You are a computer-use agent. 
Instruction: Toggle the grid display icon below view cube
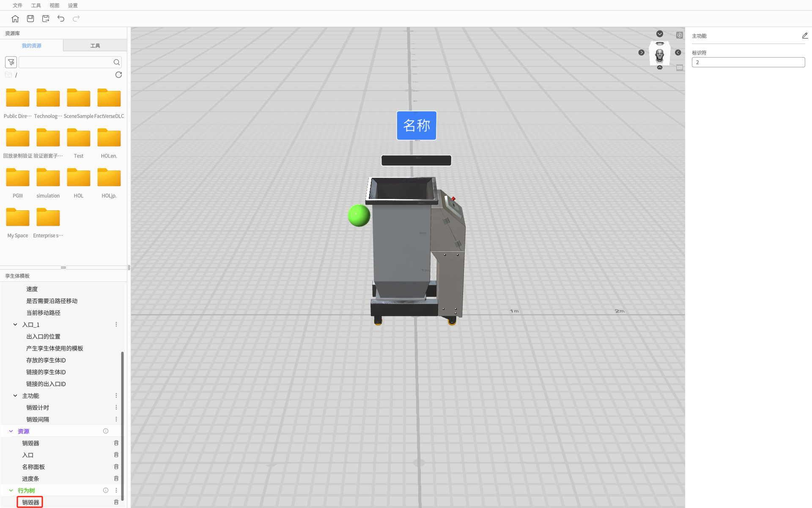click(679, 68)
